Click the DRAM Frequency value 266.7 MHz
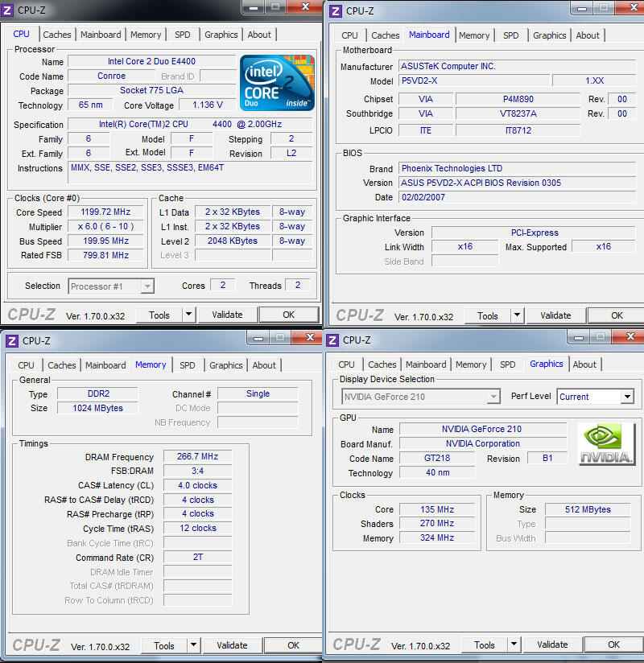This screenshot has height=663, width=644. tap(197, 457)
